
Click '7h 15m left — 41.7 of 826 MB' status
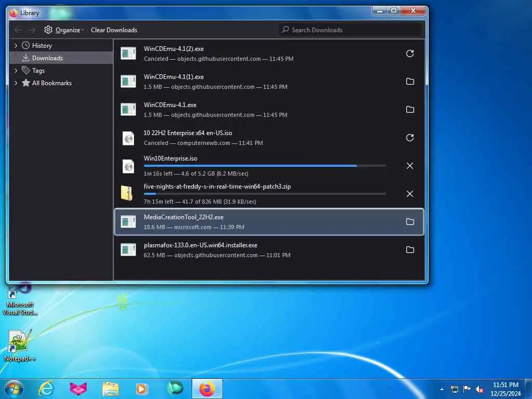(200, 202)
